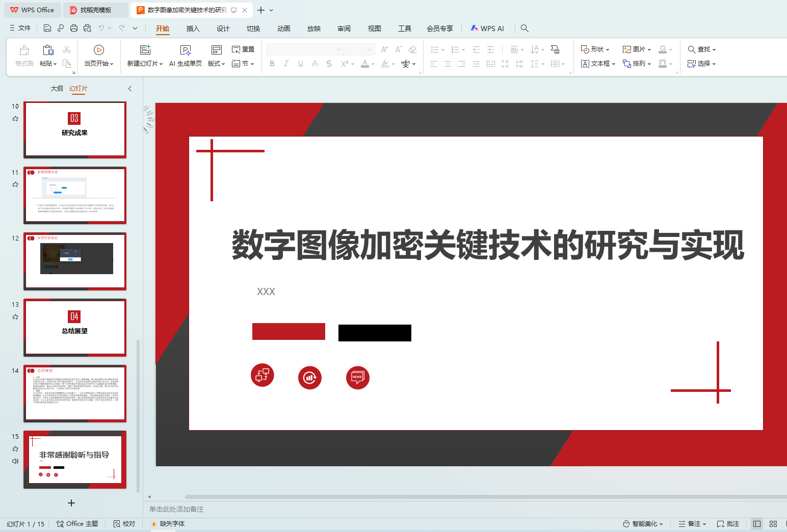
Task: Toggle justify alignment for paragraph
Action: pos(476,64)
